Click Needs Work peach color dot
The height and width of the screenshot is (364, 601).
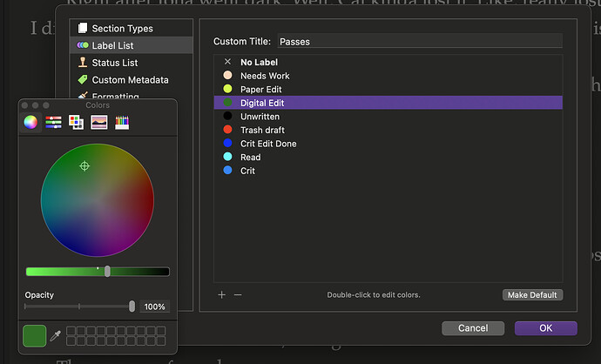pyautogui.click(x=227, y=75)
